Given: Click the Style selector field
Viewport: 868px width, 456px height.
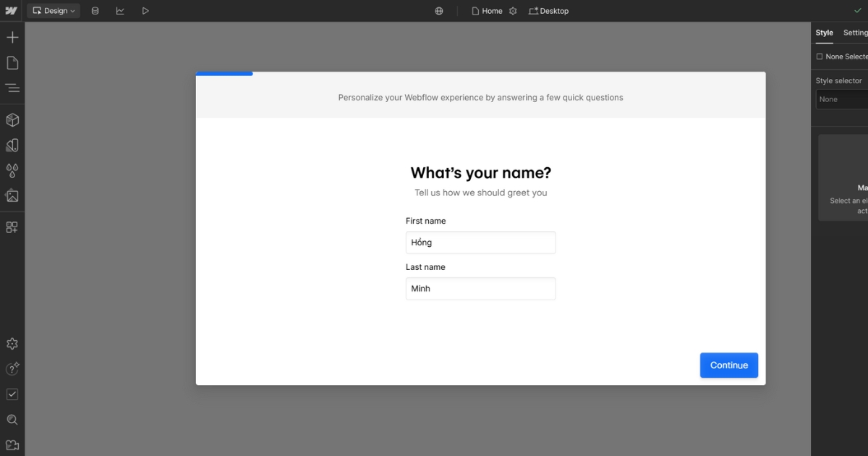Looking at the screenshot, I should click(842, 99).
